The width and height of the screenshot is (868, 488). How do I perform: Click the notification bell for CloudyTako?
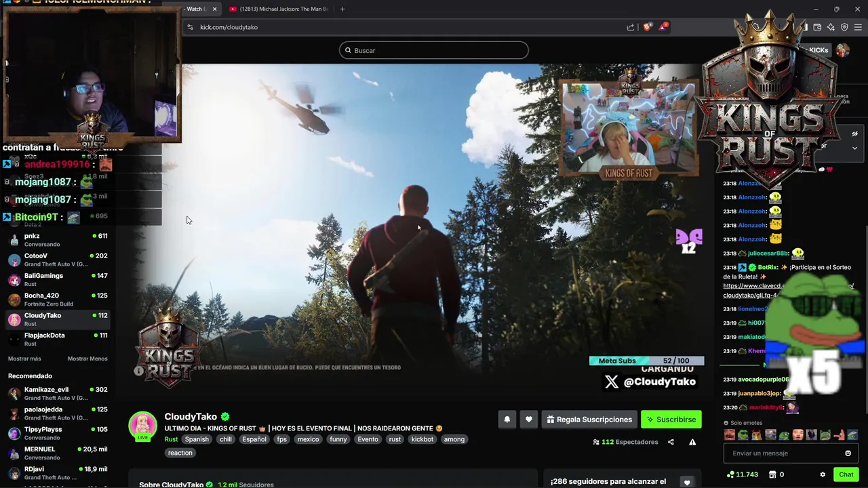pyautogui.click(x=507, y=420)
